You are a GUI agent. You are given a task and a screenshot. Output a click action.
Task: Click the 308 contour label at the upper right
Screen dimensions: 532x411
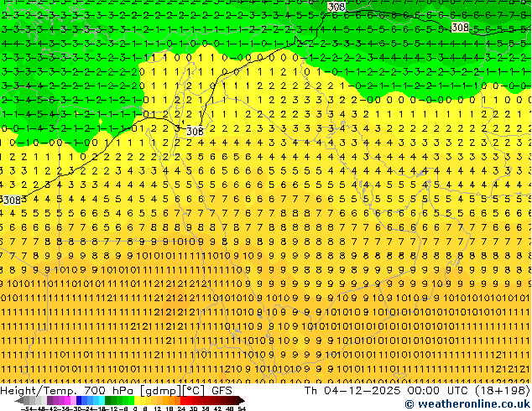coord(460,27)
